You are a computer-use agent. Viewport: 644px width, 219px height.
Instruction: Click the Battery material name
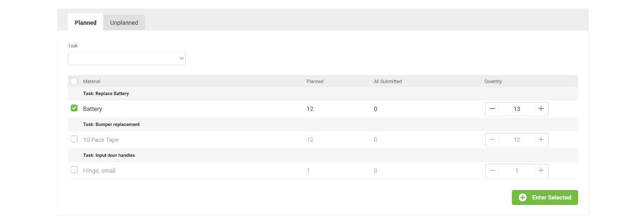[92, 109]
